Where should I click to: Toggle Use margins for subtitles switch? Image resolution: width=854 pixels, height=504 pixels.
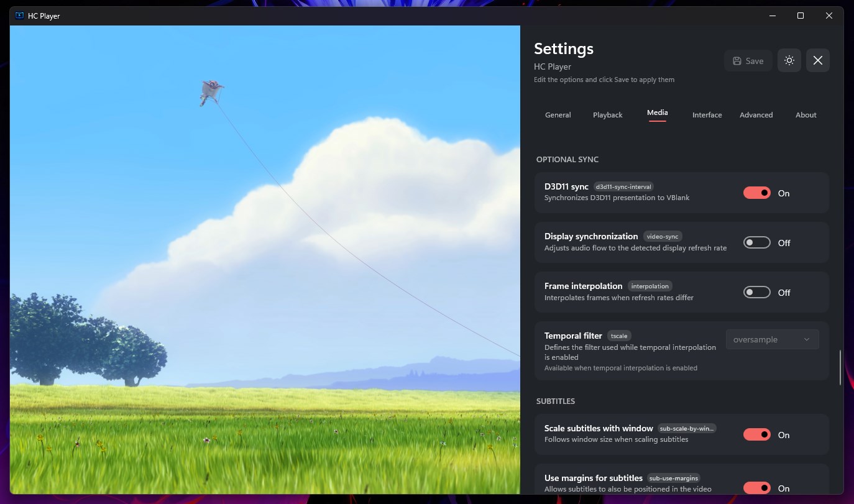click(757, 488)
